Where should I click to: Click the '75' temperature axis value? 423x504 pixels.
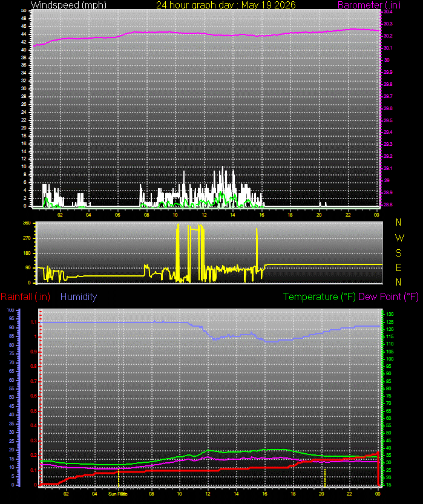coord(389,396)
